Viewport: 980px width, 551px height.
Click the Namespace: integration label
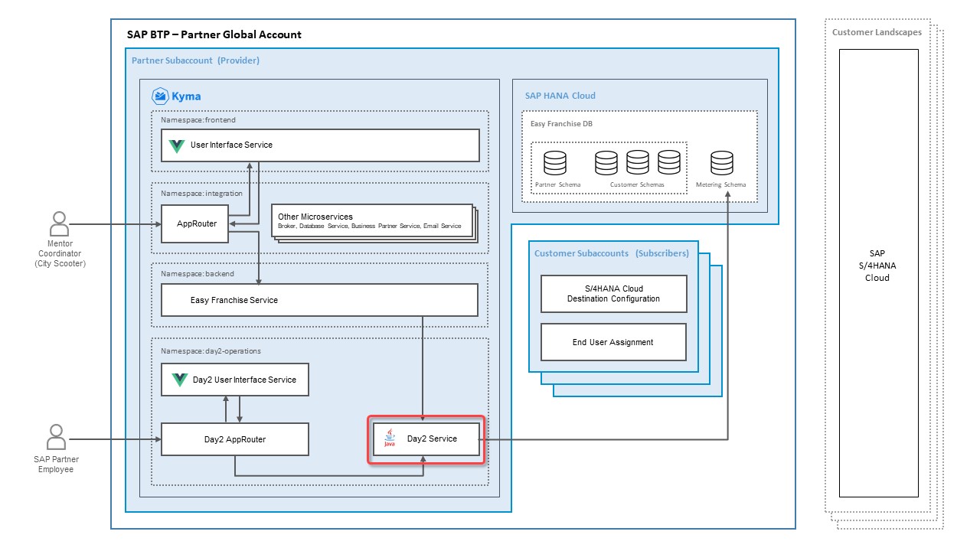(201, 194)
